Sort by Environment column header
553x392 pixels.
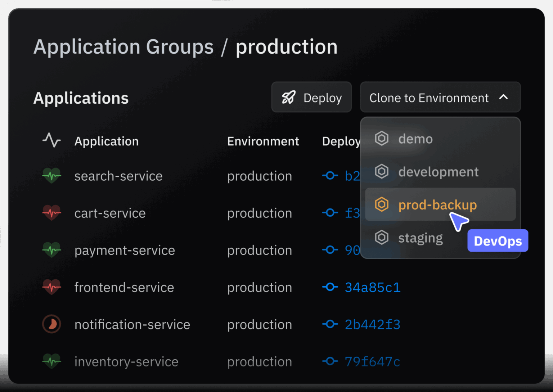(263, 141)
